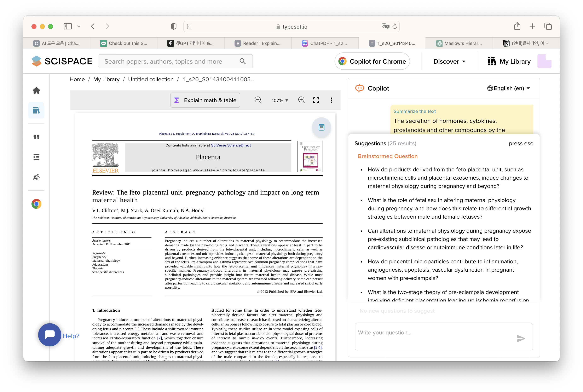Click Explain math & table button

(205, 100)
